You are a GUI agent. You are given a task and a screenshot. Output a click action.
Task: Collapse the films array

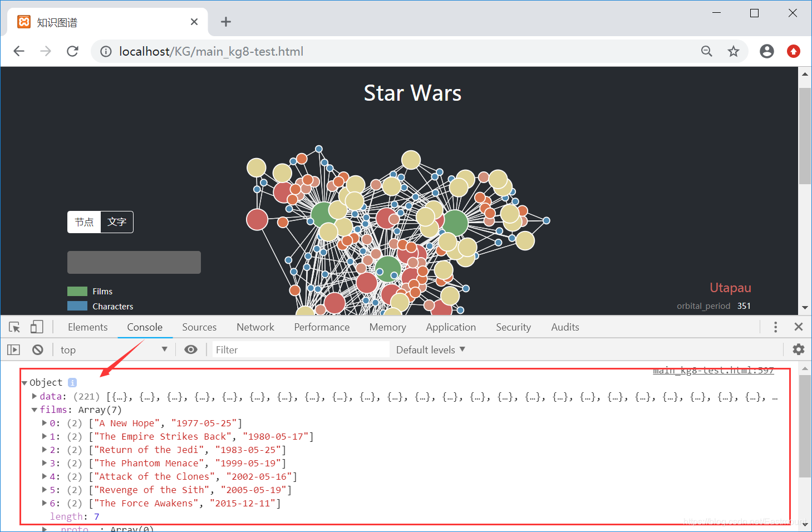click(35, 410)
